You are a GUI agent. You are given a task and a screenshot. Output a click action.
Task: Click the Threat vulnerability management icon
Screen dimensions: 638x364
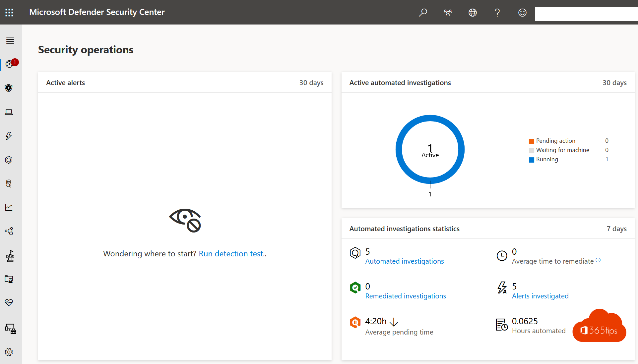pos(10,159)
